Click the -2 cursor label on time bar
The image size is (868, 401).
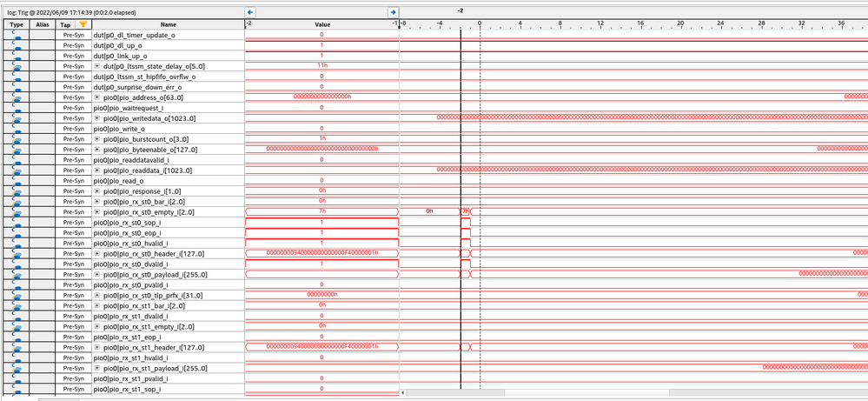pyautogui.click(x=461, y=10)
